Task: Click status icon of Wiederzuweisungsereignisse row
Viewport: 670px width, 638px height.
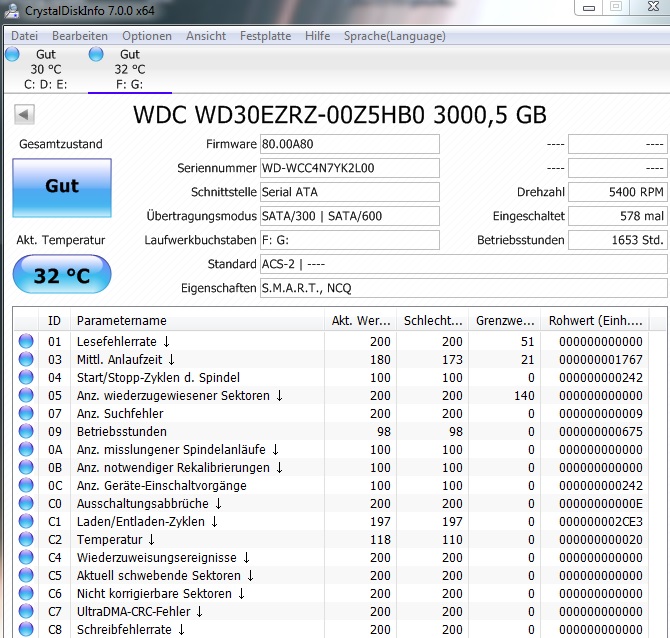Action: pyautogui.click(x=26, y=557)
